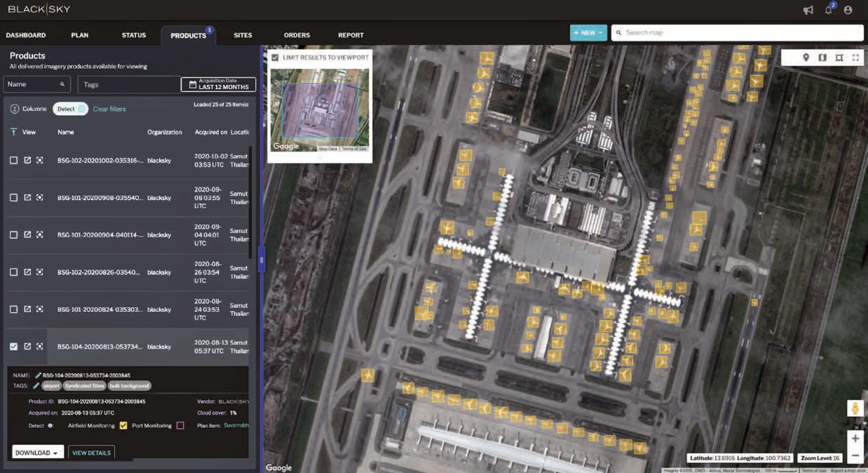Click the scroll-to-top icon above the View column

[13, 132]
